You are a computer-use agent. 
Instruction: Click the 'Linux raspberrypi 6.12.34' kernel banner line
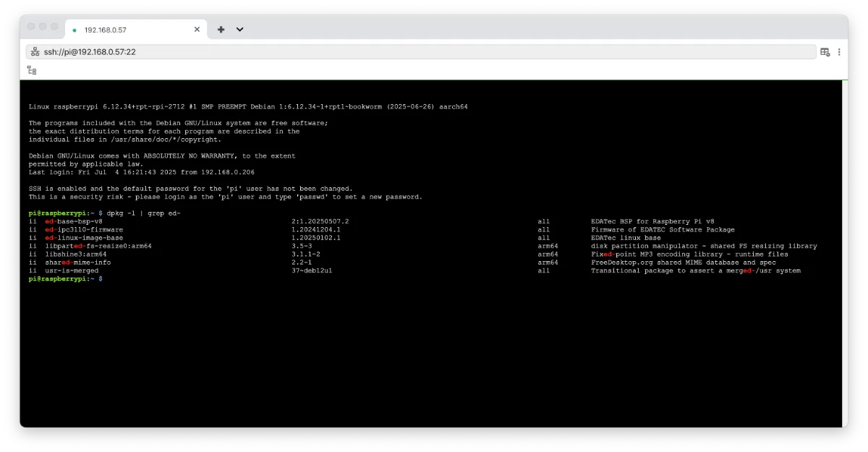248,106
